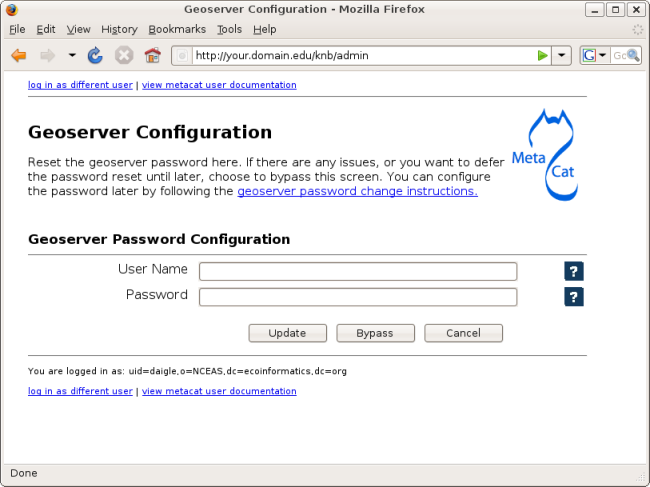Image resolution: width=650 pixels, height=487 pixels.
Task: Click help icon beside User Name field
Action: click(574, 271)
